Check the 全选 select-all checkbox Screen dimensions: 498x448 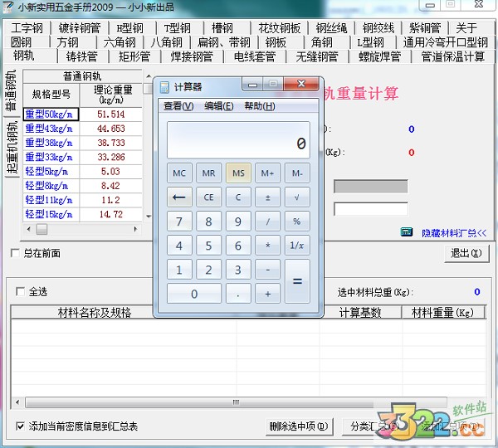point(20,291)
